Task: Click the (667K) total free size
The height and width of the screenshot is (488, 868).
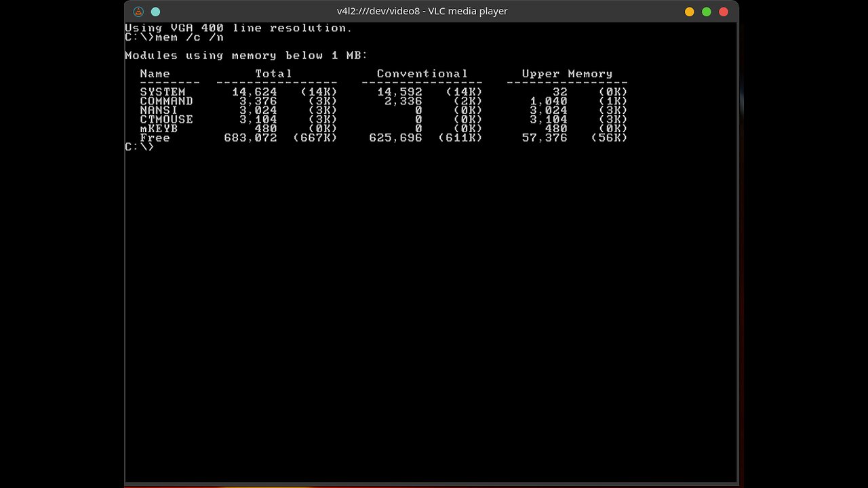Action: pos(315,138)
